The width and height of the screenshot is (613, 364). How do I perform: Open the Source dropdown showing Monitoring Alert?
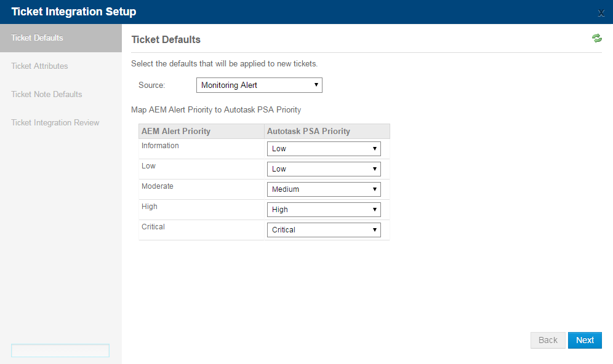tap(259, 85)
